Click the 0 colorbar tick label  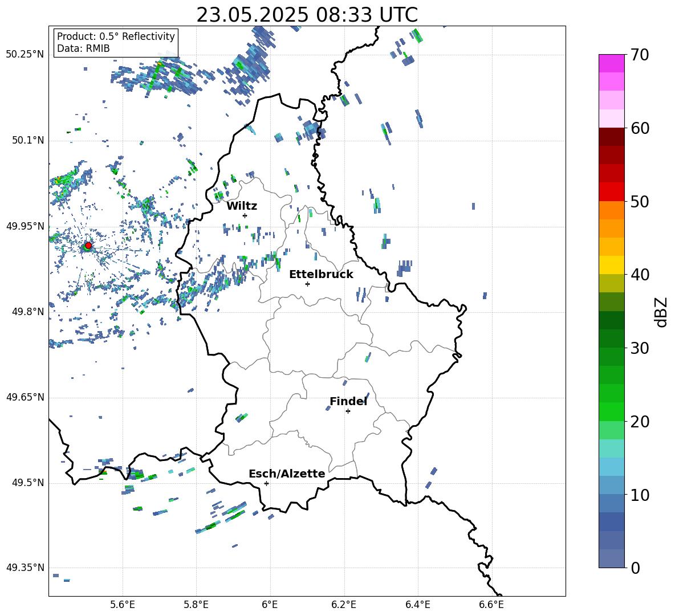(x=635, y=568)
